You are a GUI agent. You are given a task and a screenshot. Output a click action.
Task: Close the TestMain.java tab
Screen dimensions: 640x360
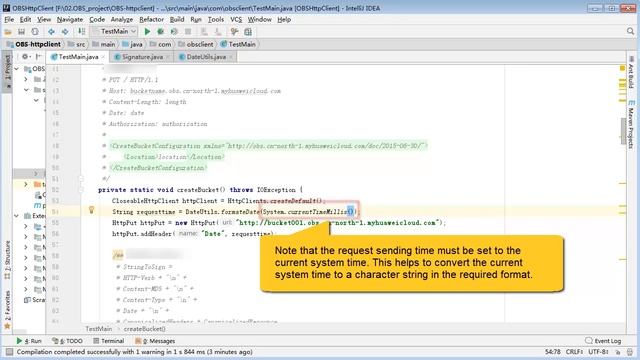click(103, 57)
